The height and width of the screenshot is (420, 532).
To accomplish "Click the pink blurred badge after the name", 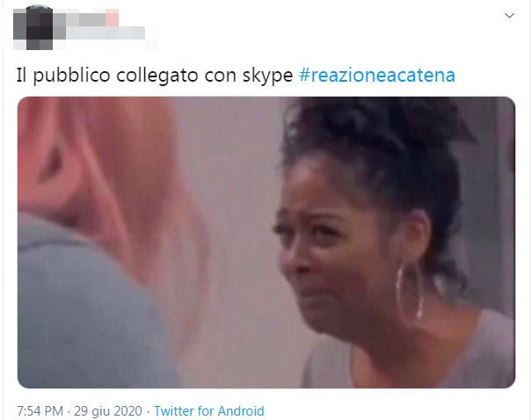I will click(112, 18).
